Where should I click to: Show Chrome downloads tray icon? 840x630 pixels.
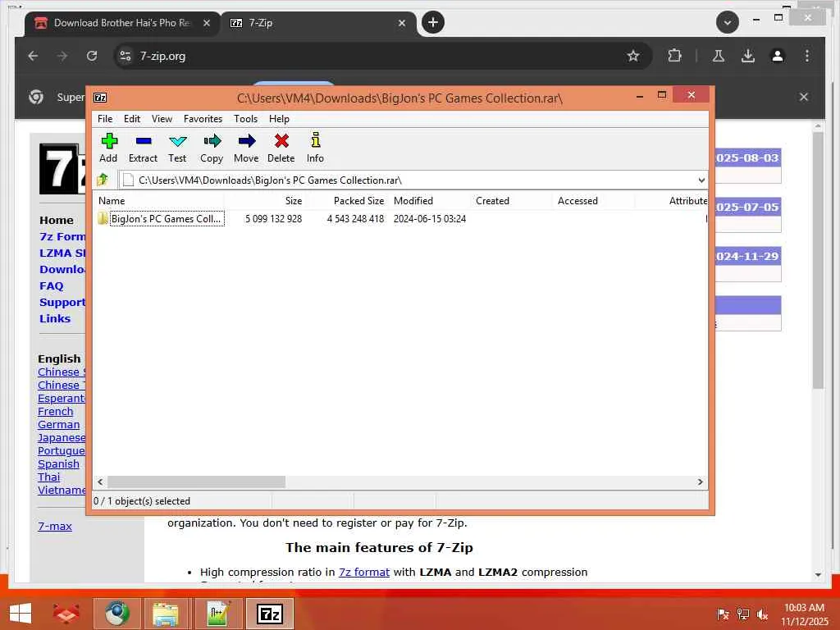(x=748, y=56)
